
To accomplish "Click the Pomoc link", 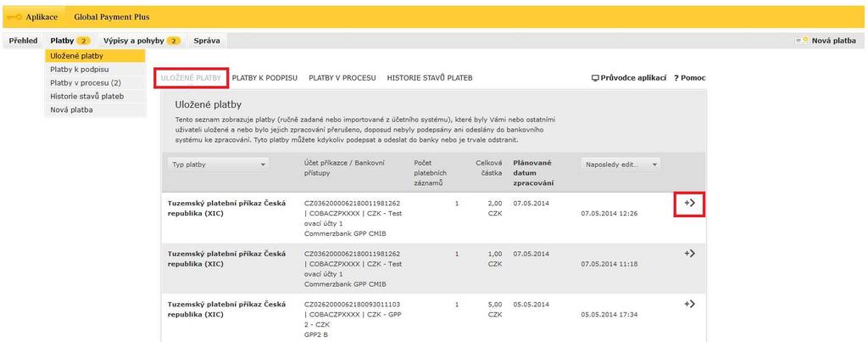I will point(693,78).
